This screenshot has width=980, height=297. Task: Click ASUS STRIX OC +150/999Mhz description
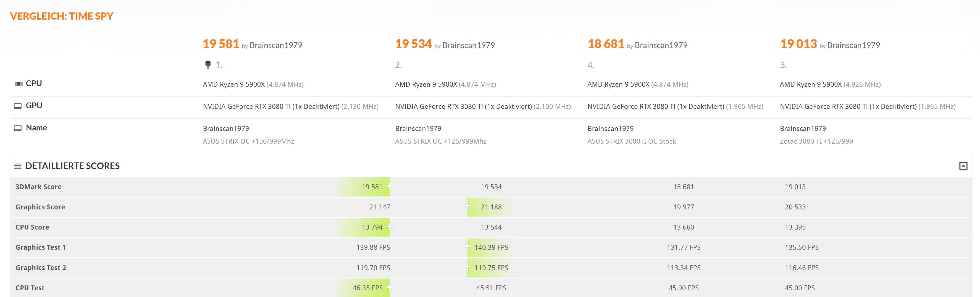[248, 141]
